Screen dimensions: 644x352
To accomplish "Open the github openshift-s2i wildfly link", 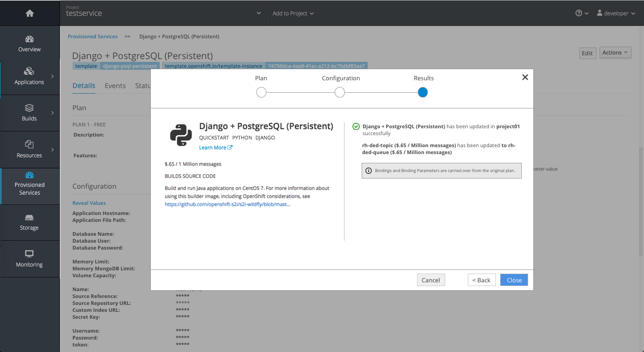I will click(227, 204).
